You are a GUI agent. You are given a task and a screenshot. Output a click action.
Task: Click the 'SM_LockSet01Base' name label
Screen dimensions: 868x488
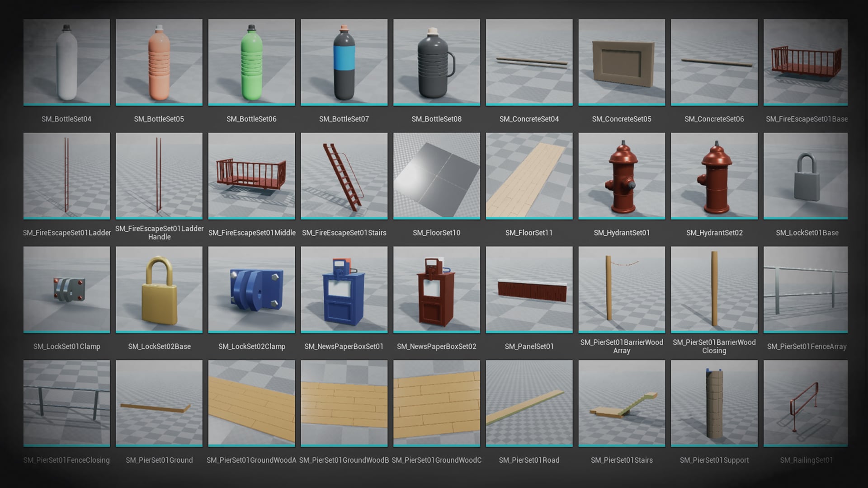point(807,233)
